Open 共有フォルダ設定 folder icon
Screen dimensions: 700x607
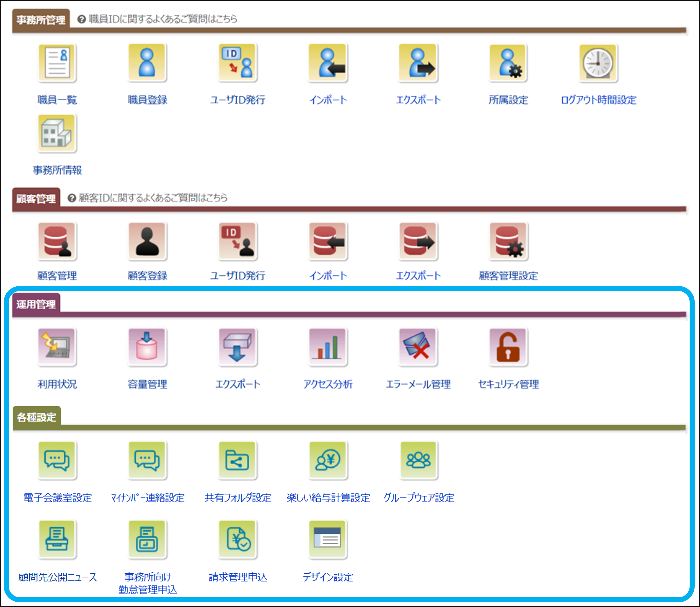[237, 461]
